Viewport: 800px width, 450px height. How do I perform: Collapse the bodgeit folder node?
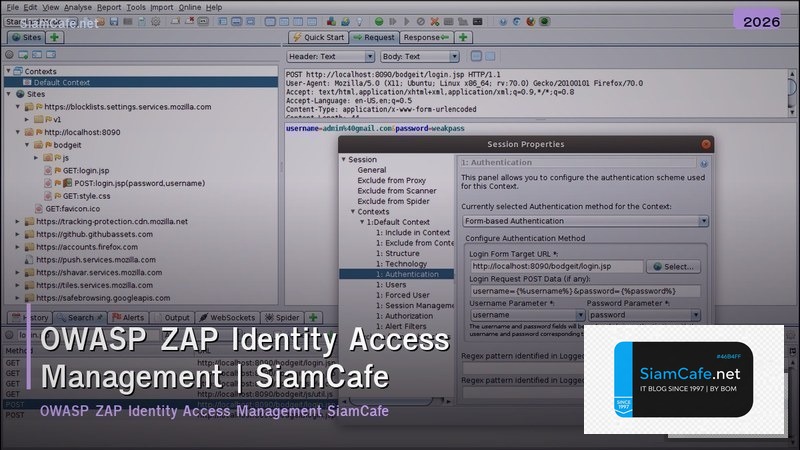tap(27, 145)
